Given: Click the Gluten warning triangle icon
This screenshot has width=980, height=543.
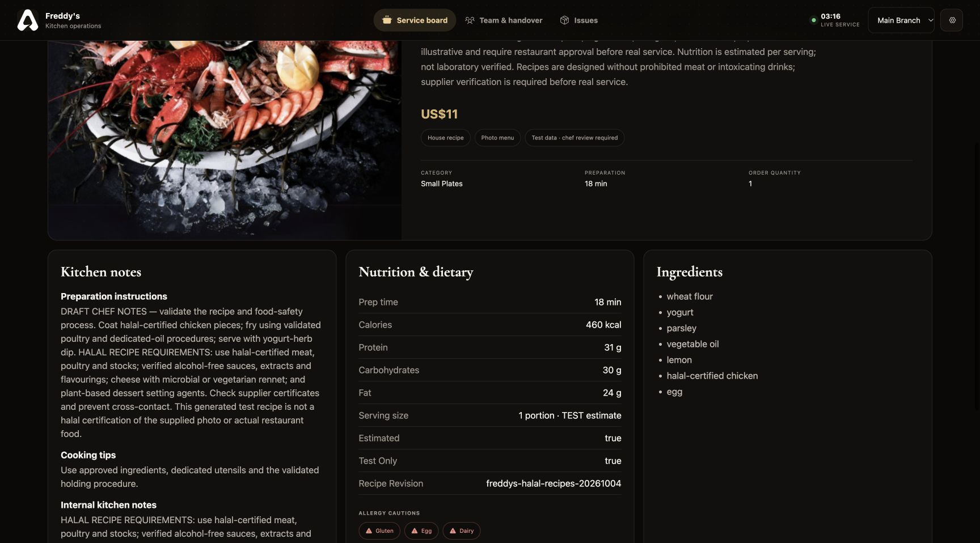Looking at the screenshot, I should (369, 531).
